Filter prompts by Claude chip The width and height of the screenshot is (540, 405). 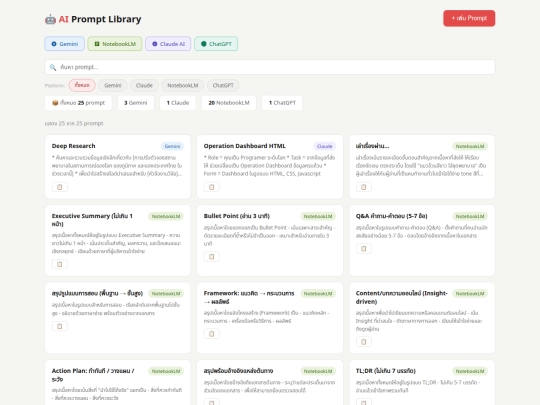click(x=144, y=85)
